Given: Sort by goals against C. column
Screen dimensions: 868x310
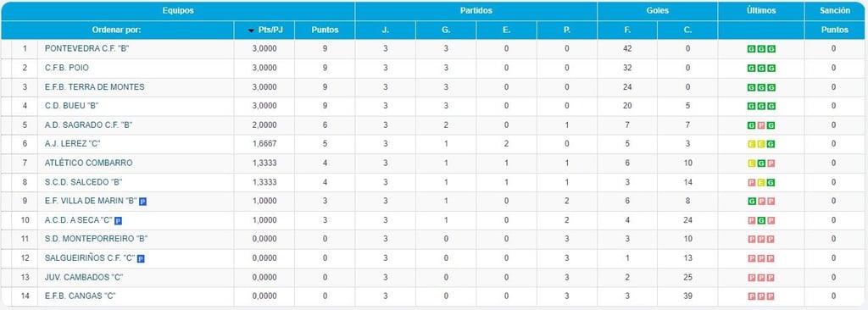Looking at the screenshot, I should coord(687,30).
